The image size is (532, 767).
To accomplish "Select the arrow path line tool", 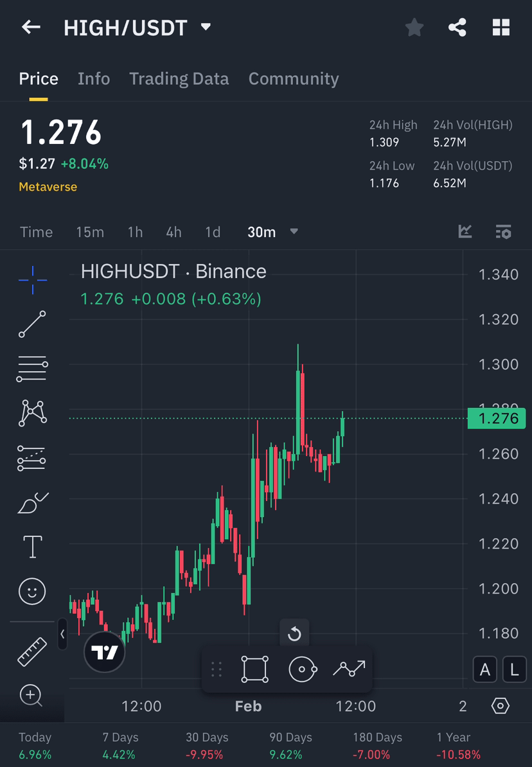I will [x=349, y=668].
